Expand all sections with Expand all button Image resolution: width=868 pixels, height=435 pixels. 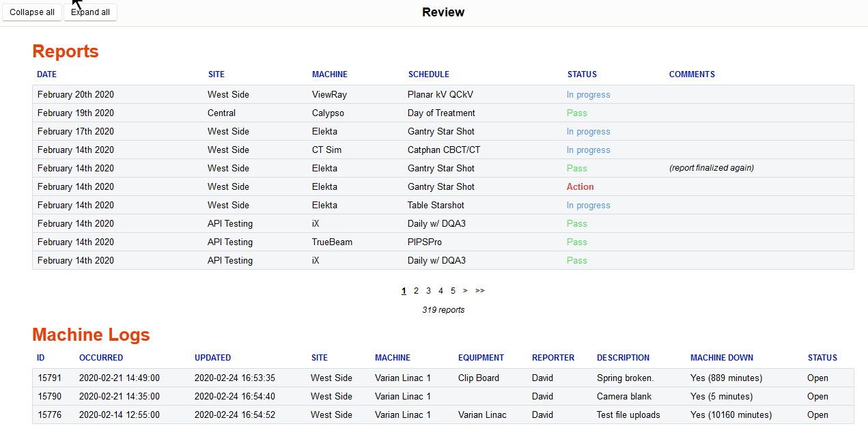(x=90, y=12)
